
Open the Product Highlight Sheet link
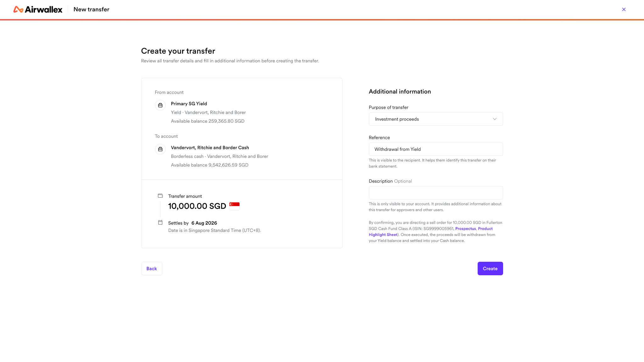pyautogui.click(x=431, y=232)
